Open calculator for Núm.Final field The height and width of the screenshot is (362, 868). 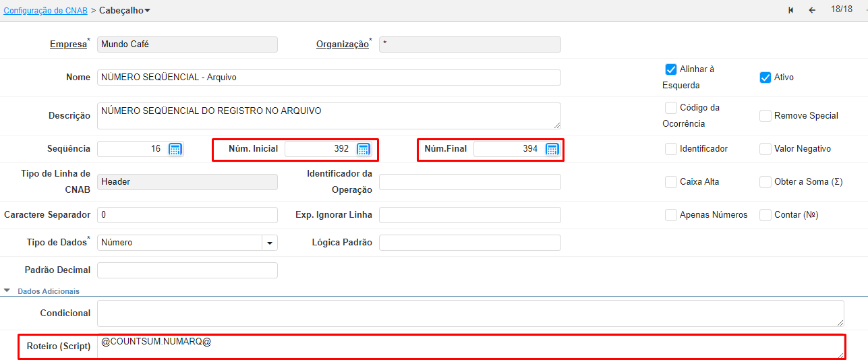(x=552, y=149)
